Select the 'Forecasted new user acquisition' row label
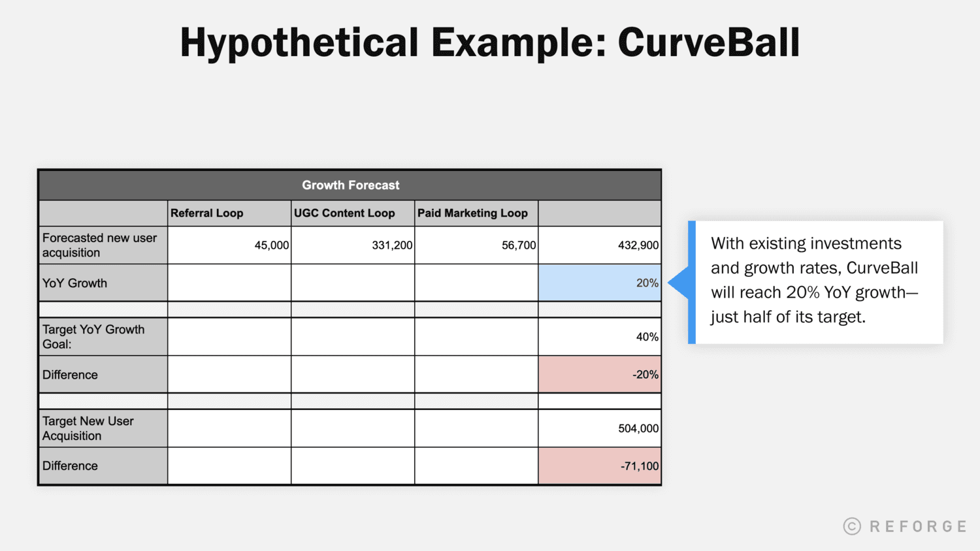The height and width of the screenshot is (551, 980). 103,245
